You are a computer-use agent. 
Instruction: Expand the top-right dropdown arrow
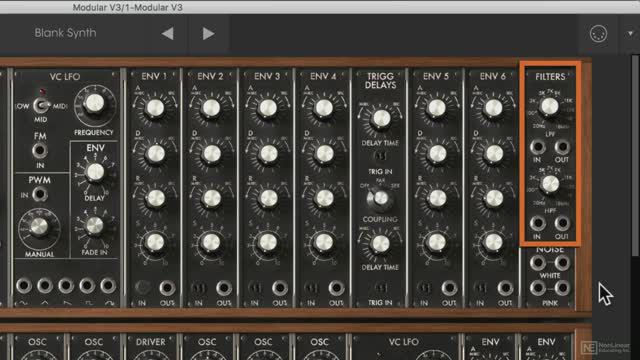click(630, 33)
